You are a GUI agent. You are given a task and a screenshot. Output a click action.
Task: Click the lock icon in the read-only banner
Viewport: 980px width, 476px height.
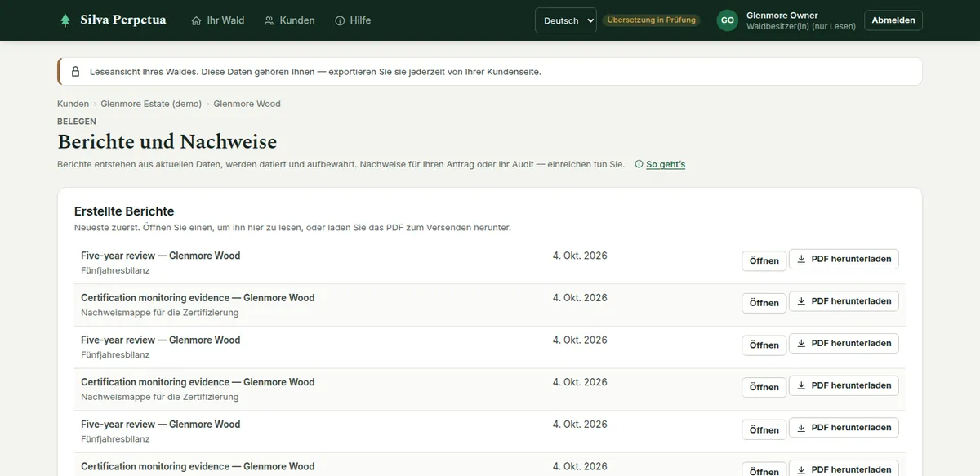click(x=75, y=72)
